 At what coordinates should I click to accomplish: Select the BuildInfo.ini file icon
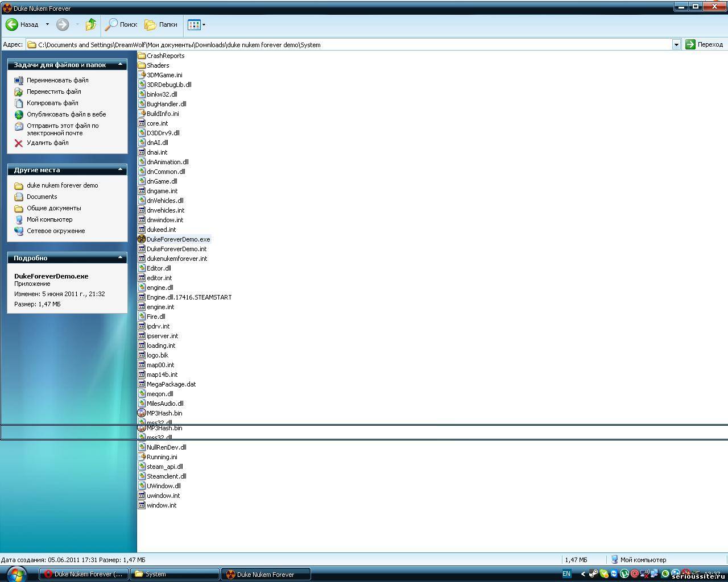[x=142, y=114]
